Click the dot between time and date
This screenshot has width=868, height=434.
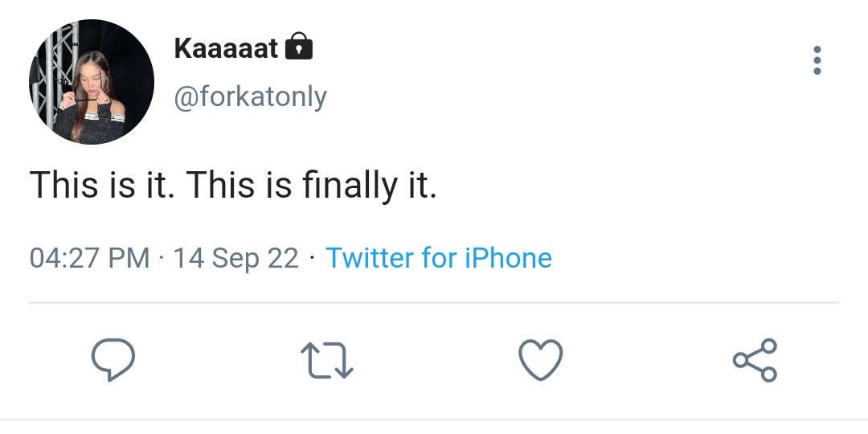pyautogui.click(x=161, y=259)
